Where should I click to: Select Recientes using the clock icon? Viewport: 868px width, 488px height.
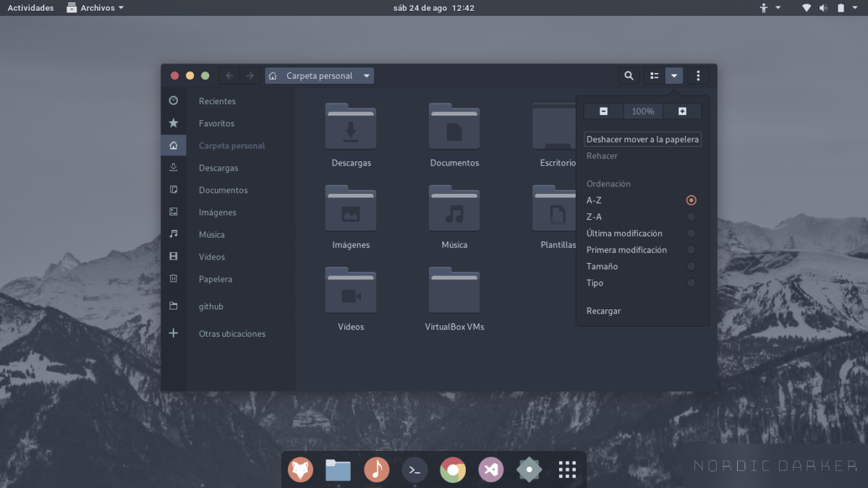[216, 100]
